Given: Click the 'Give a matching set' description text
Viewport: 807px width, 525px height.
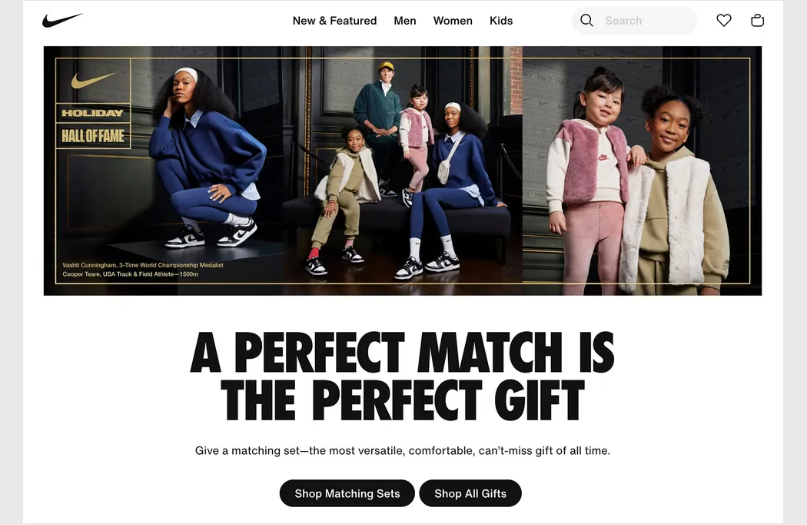Looking at the screenshot, I should click(x=402, y=451).
